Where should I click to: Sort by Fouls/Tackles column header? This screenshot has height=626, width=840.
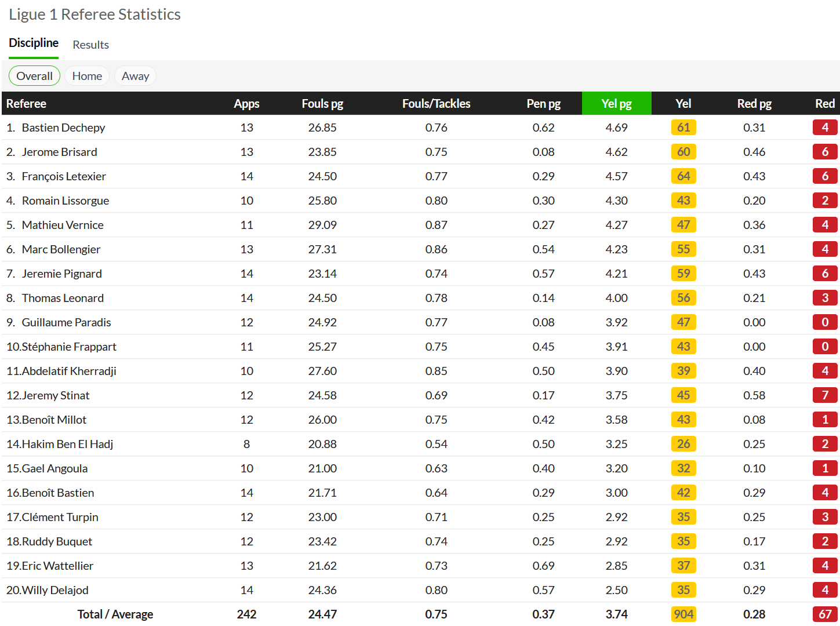click(436, 104)
